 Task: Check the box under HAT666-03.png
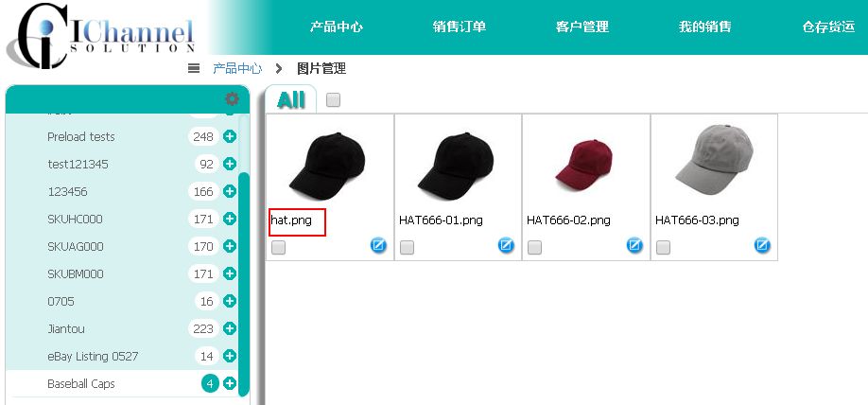pos(663,248)
